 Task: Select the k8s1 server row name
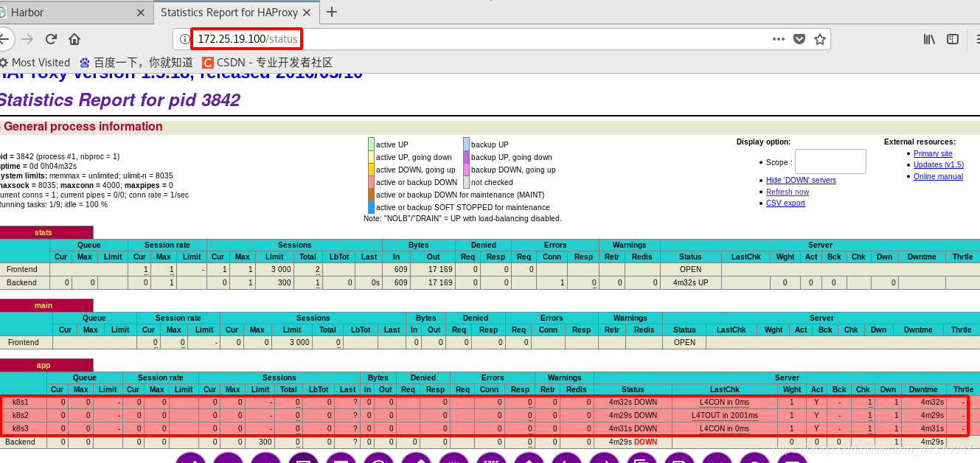click(x=21, y=402)
